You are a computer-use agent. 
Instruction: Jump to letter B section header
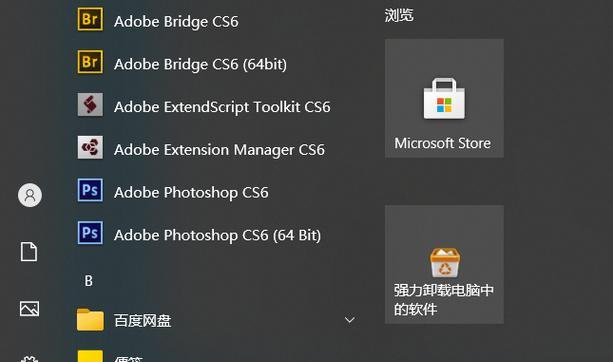coord(89,281)
